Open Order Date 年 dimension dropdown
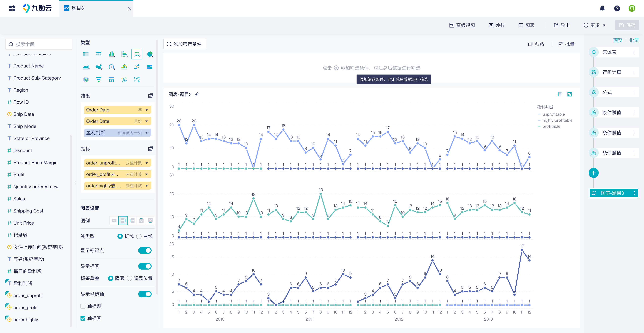The height and width of the screenshot is (333, 644). pyautogui.click(x=147, y=110)
